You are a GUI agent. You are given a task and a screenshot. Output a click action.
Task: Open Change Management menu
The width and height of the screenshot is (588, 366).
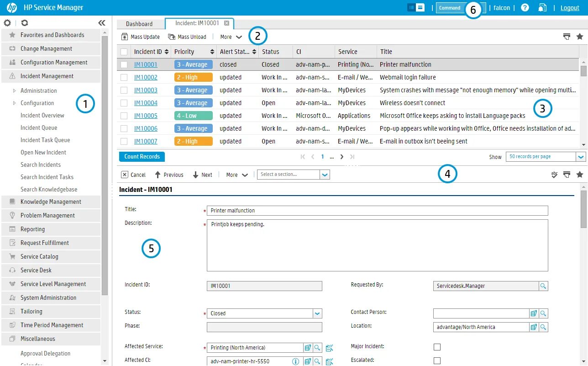pyautogui.click(x=51, y=49)
